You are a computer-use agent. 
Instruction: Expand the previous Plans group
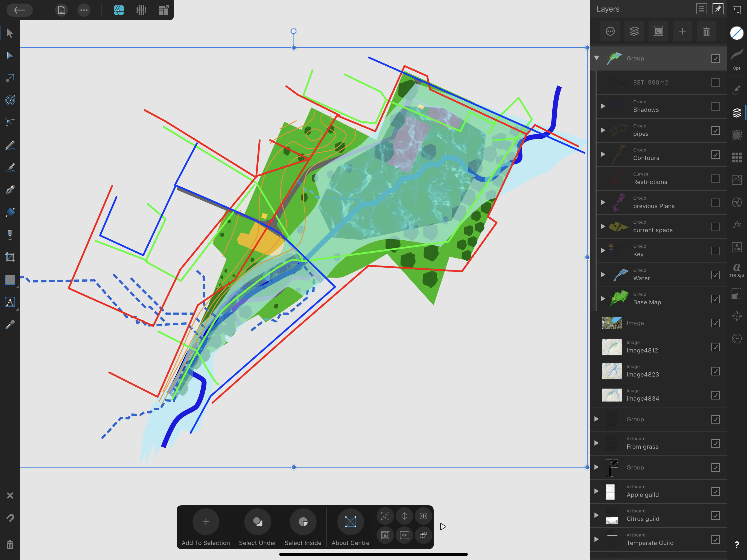[x=603, y=203]
